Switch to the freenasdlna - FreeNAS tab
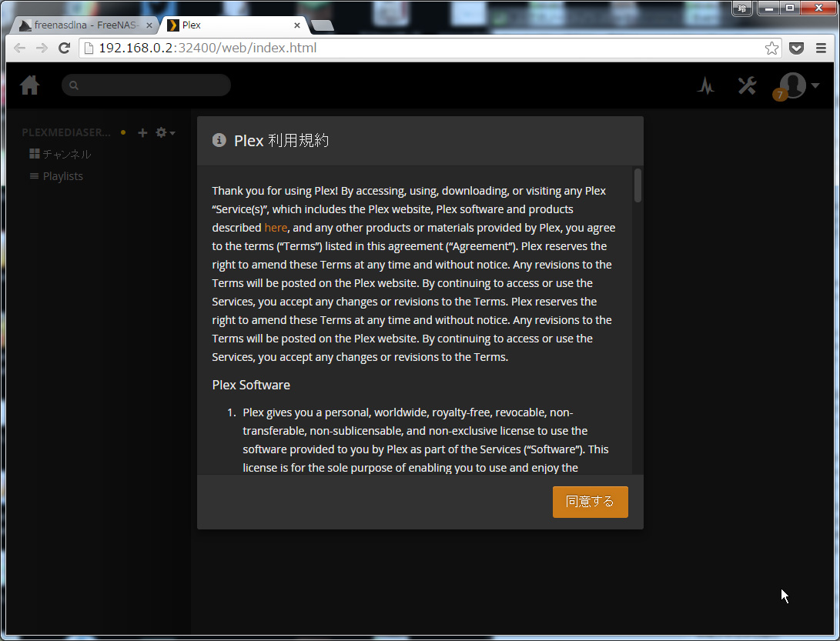The height and width of the screenshot is (641, 840). click(x=85, y=25)
